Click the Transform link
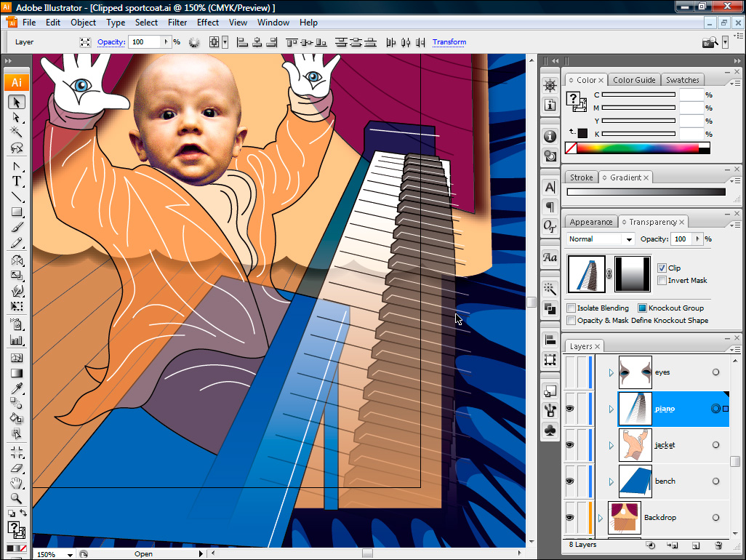Screen dimensions: 746x560 coord(449,42)
